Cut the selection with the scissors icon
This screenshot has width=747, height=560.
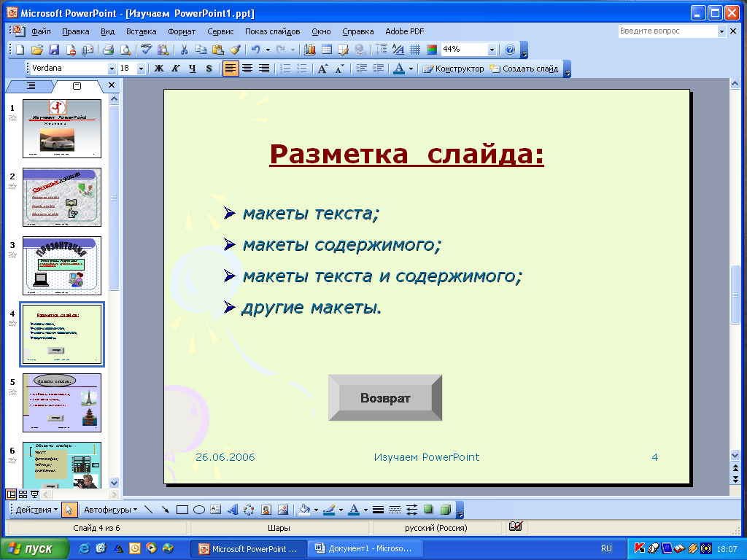(x=183, y=50)
